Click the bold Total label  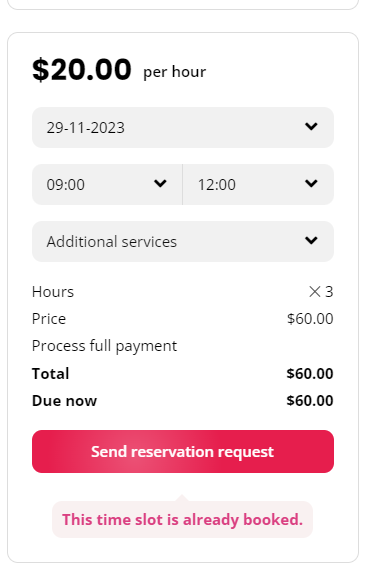coord(51,374)
